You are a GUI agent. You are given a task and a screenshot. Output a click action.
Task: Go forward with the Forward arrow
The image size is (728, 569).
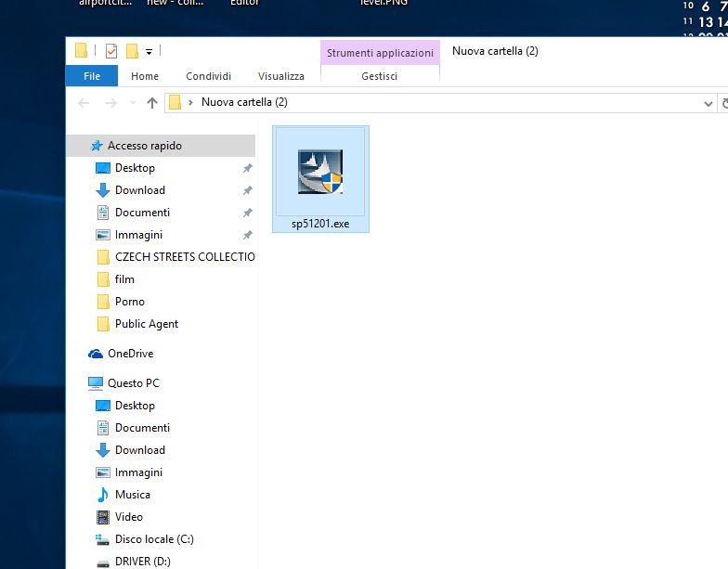111,102
